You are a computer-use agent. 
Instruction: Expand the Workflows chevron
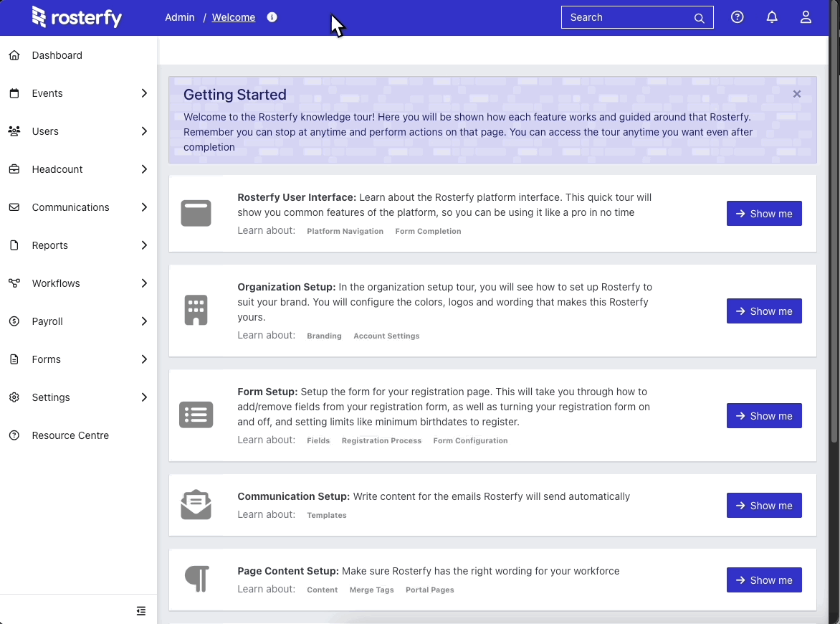click(x=144, y=283)
